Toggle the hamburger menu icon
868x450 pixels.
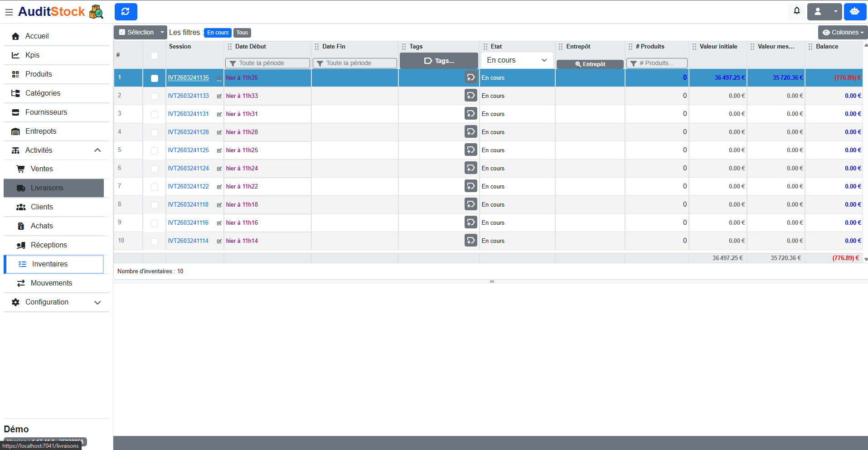9,12
